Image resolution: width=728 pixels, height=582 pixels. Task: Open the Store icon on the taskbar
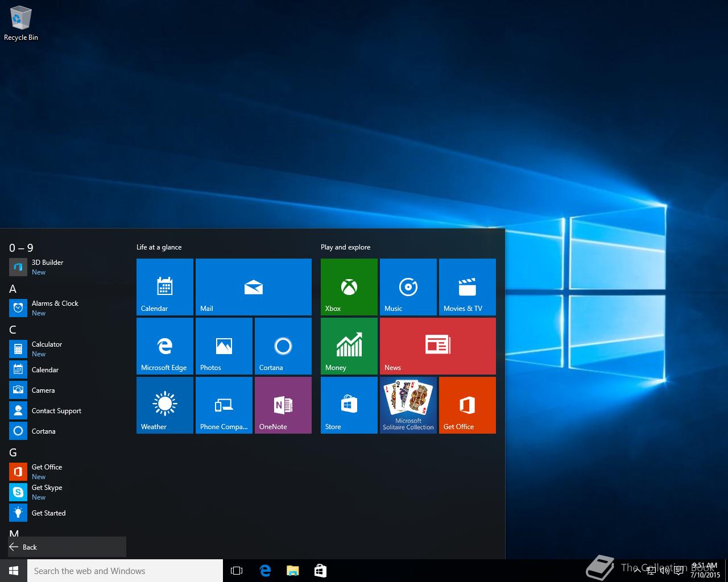point(320,571)
